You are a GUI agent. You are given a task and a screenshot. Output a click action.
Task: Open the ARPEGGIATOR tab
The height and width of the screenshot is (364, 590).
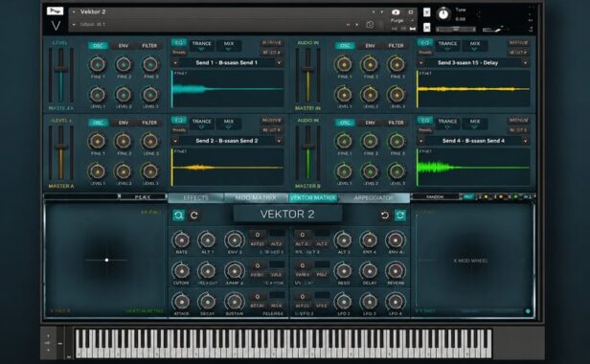374,197
